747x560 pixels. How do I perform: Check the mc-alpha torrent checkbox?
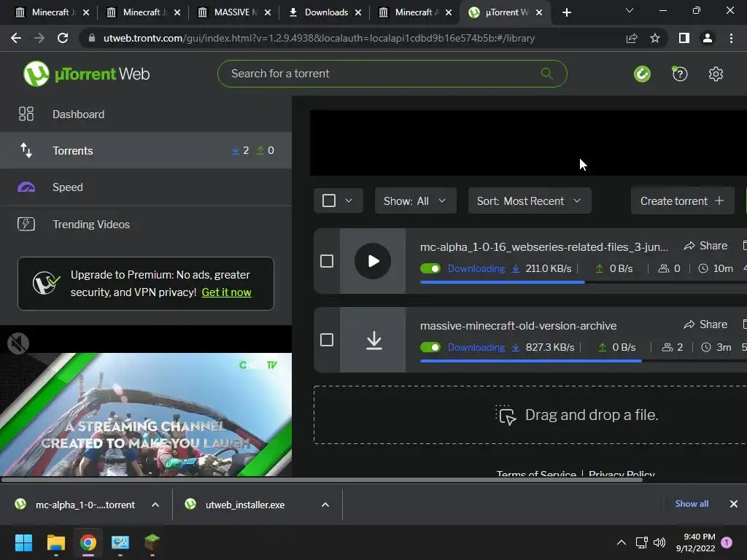tap(327, 261)
